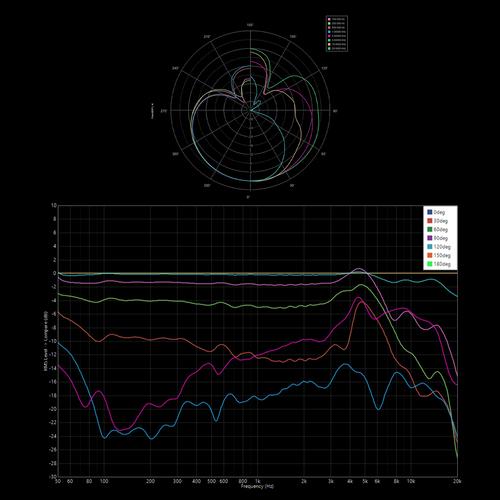The width and height of the screenshot is (500, 500).
Task: Click the 20k frequency tick label
Action: coord(457,481)
